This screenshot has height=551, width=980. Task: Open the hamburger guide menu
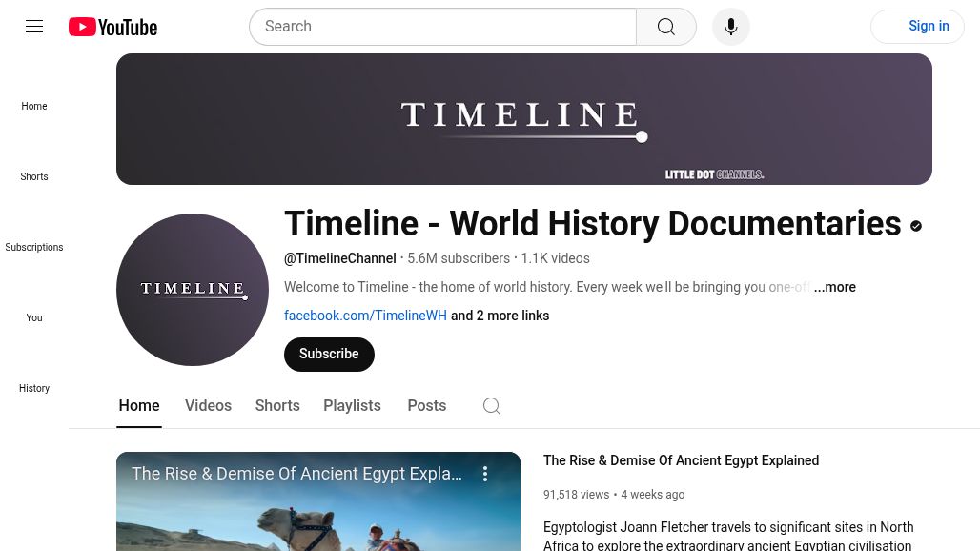point(34,27)
